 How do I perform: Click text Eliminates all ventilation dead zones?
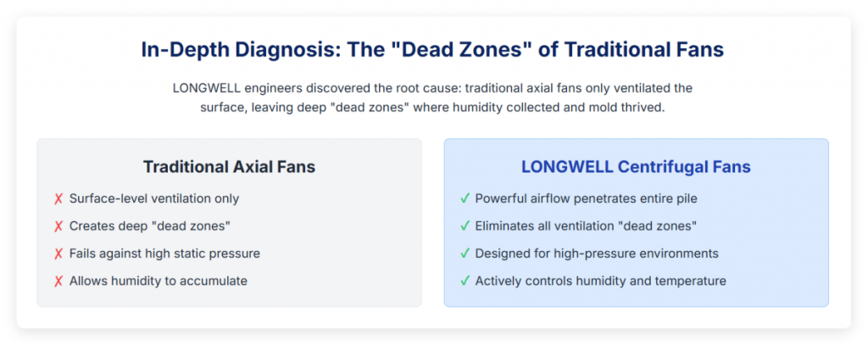[586, 226]
